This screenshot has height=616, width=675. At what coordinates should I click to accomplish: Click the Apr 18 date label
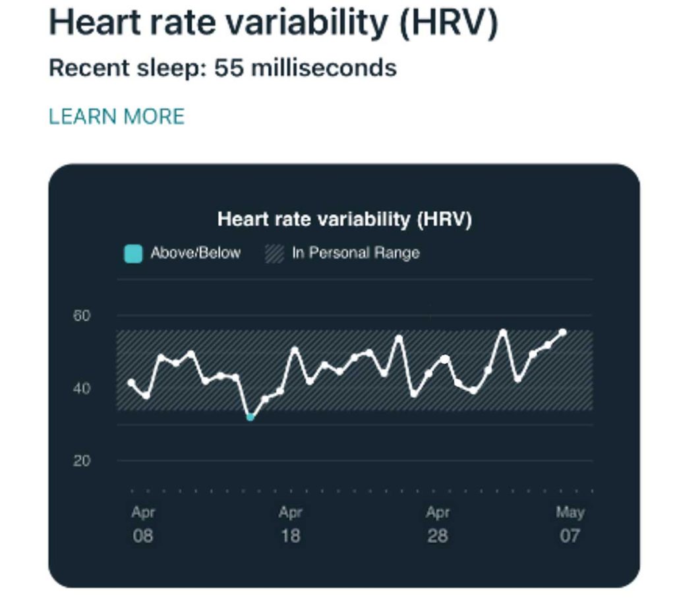point(290,524)
